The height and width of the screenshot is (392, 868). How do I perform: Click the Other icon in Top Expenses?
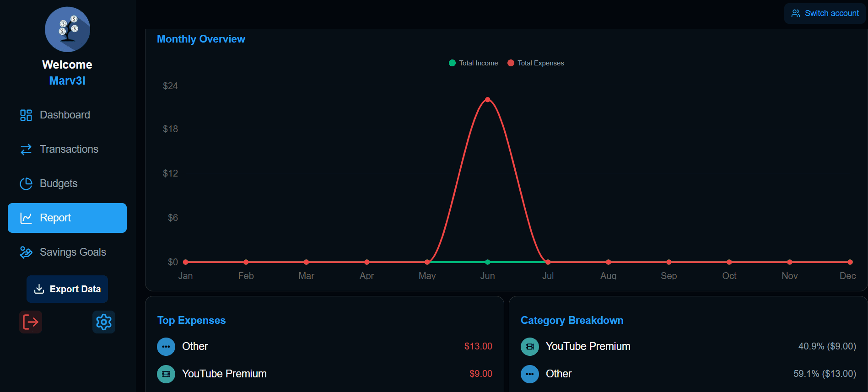166,347
